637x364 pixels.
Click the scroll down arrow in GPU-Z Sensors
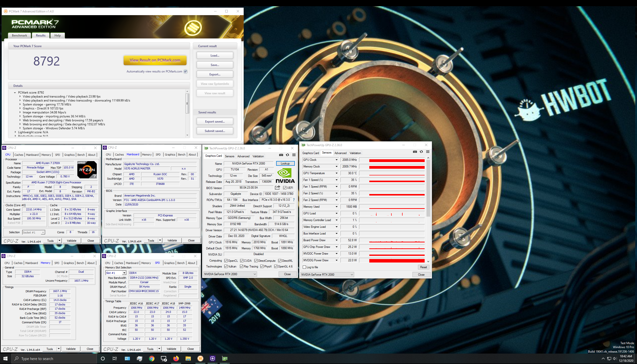tap(428, 262)
